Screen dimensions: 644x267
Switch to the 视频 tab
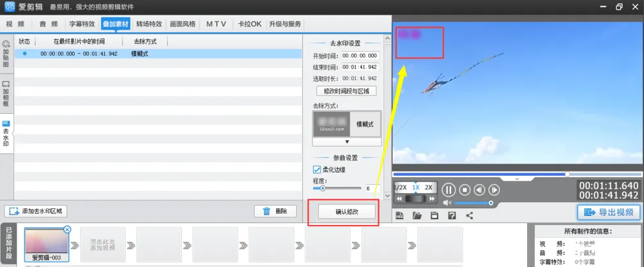(x=15, y=24)
